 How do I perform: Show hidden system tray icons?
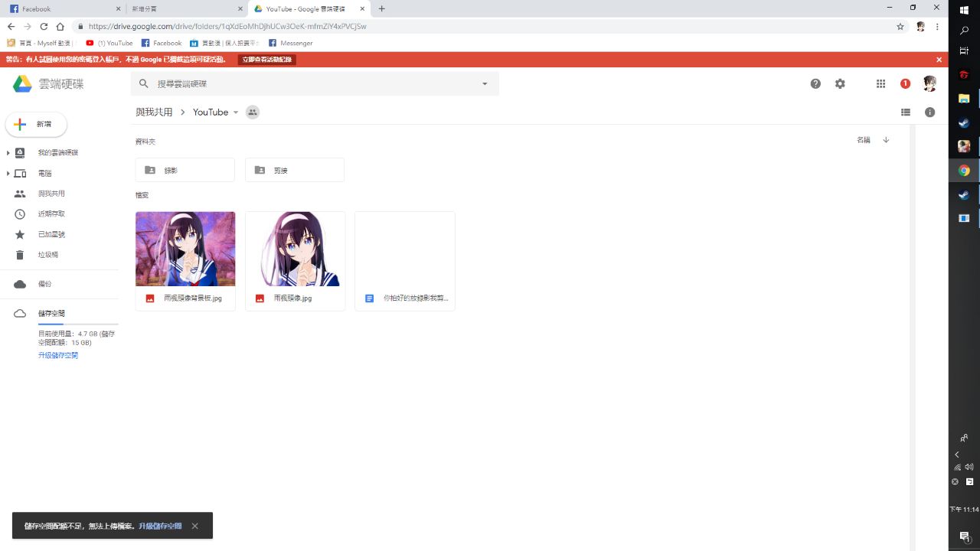click(x=957, y=455)
